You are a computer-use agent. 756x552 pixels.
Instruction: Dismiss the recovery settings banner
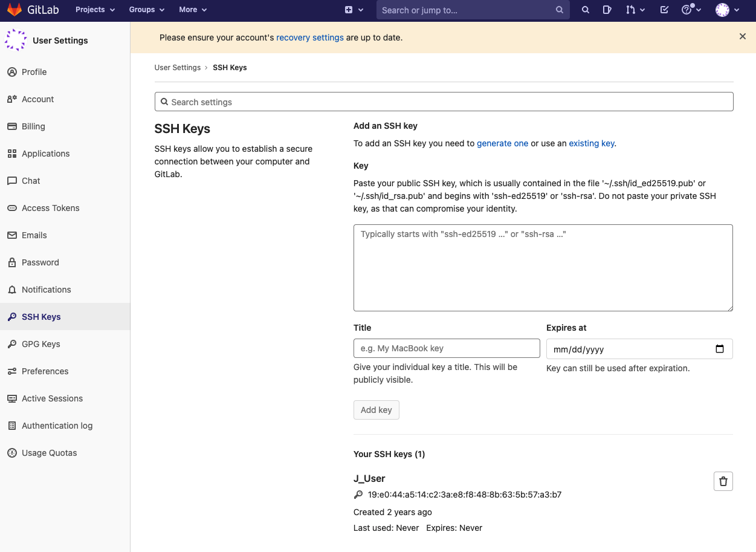click(x=742, y=37)
